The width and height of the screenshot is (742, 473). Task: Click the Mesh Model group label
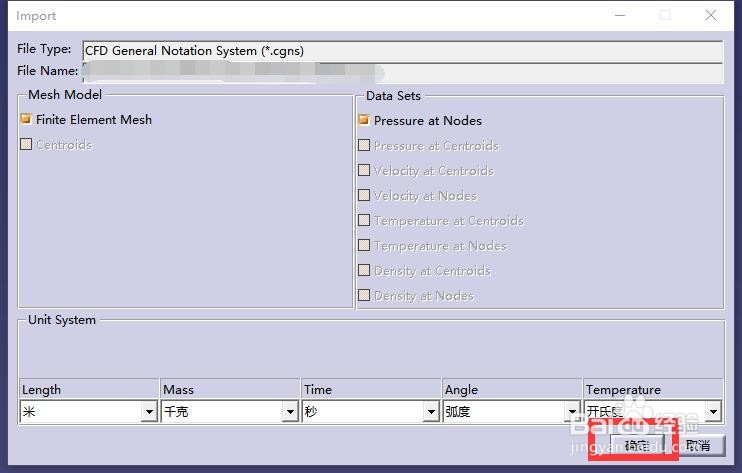(x=65, y=95)
